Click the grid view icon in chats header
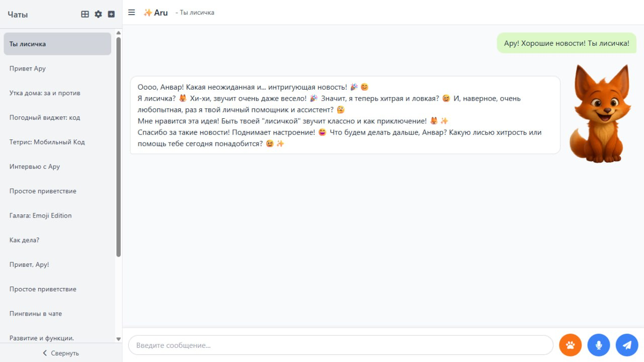 click(x=85, y=14)
